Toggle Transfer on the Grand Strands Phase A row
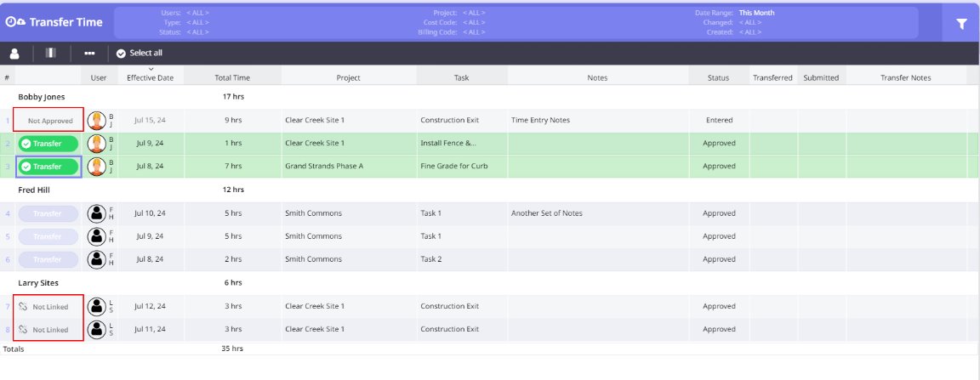Viewport: 980px width, 380px height. pyautogui.click(x=48, y=167)
